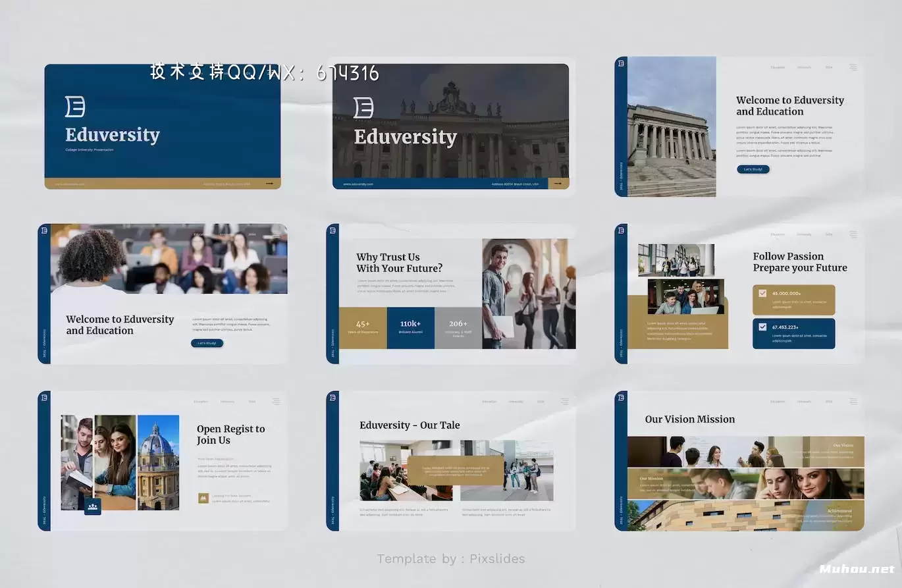Select the University nav item on the Columbia library slide
The image size is (902, 588).
(x=805, y=67)
